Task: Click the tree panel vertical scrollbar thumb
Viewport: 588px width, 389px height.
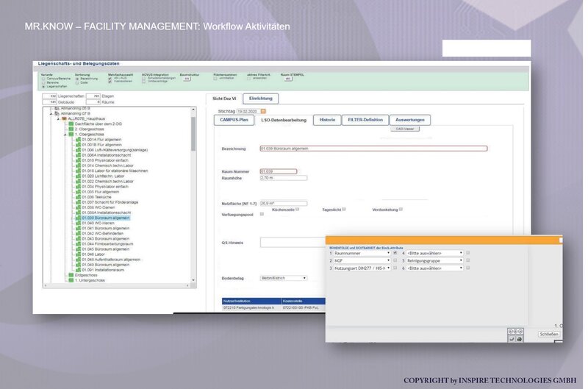Action: 193,134
